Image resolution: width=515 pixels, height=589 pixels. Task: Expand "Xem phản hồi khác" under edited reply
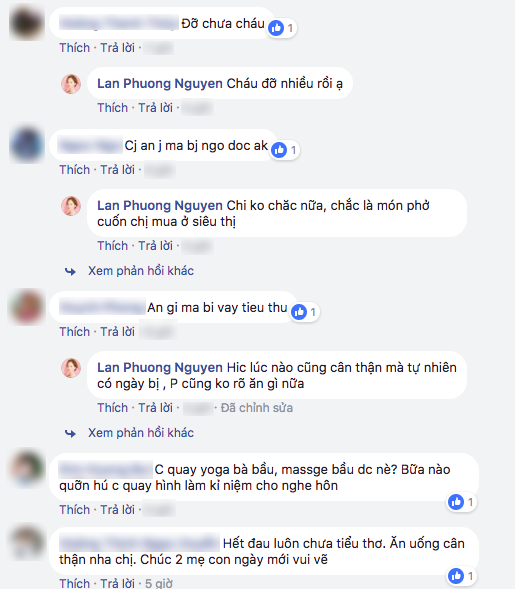pos(141,433)
